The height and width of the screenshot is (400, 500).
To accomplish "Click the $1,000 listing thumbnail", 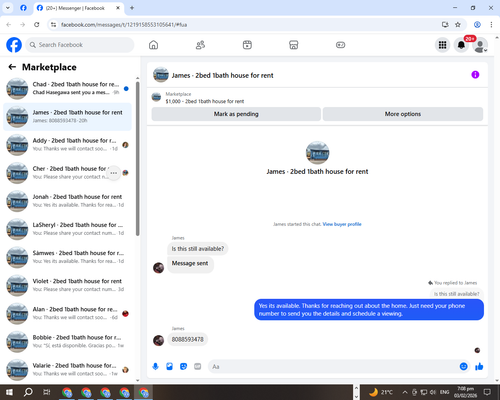I will (156, 97).
